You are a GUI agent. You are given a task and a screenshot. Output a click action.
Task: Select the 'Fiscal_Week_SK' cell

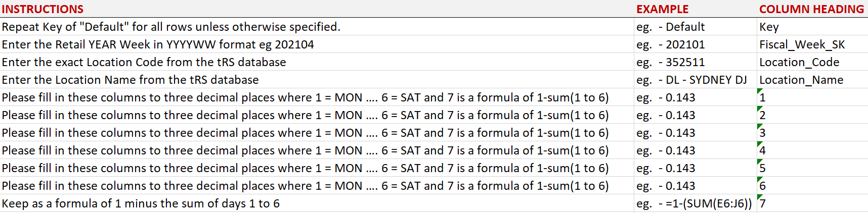802,44
